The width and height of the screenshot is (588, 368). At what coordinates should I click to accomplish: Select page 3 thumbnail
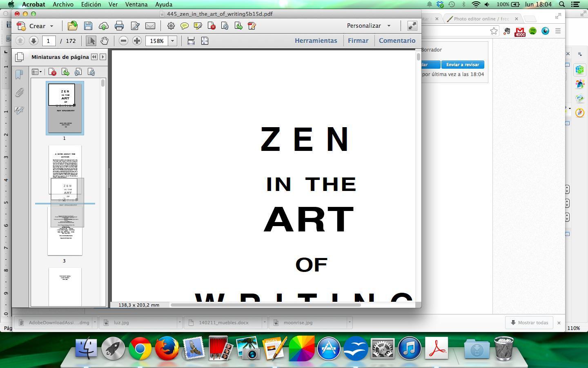pos(65,241)
